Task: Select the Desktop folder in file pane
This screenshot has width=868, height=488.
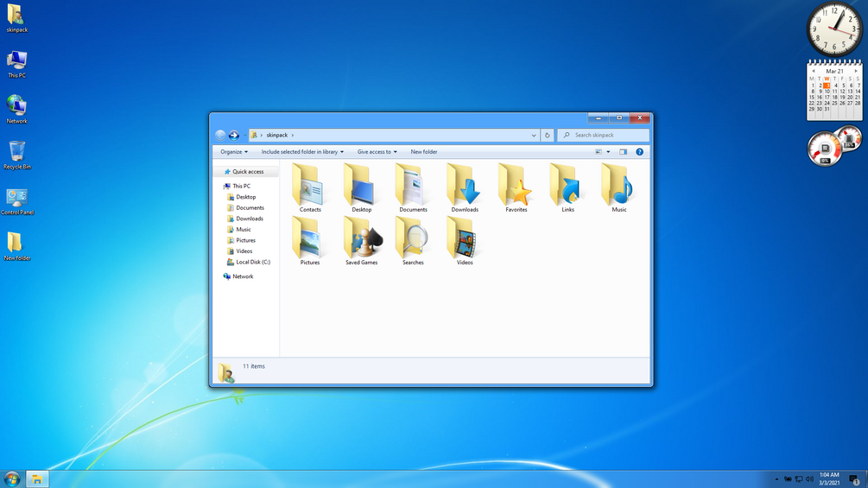Action: (x=361, y=188)
